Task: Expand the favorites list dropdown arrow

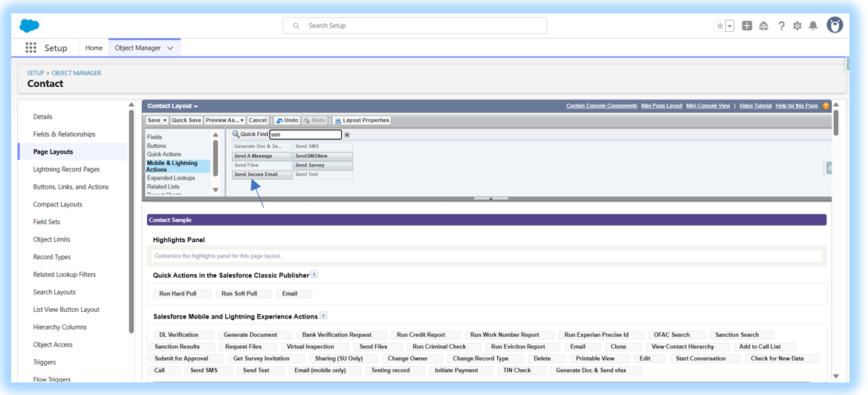Action: [730, 25]
